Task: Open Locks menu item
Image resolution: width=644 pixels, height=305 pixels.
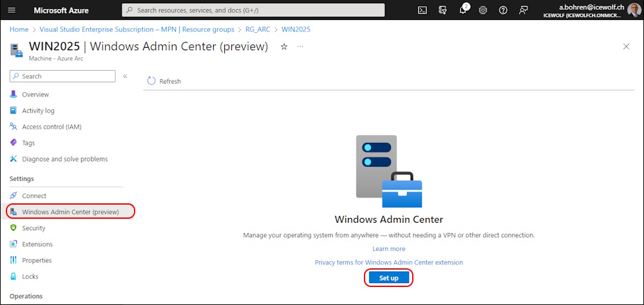Action: 30,277
